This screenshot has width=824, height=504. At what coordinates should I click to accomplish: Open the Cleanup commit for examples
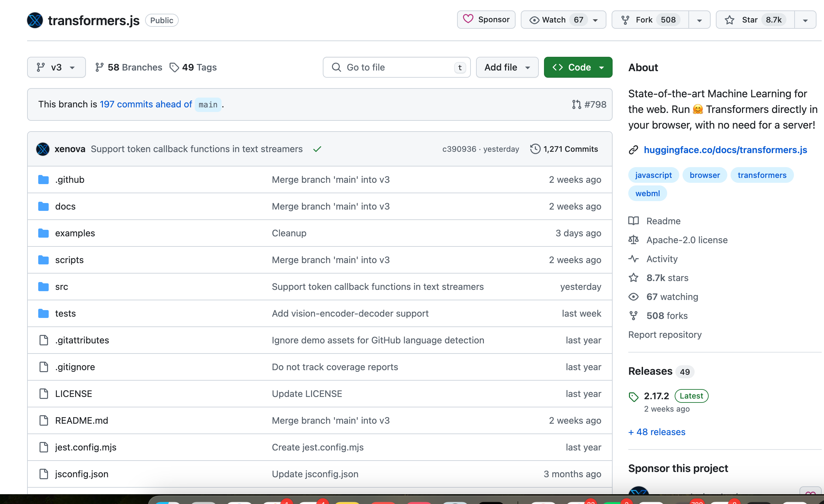289,233
